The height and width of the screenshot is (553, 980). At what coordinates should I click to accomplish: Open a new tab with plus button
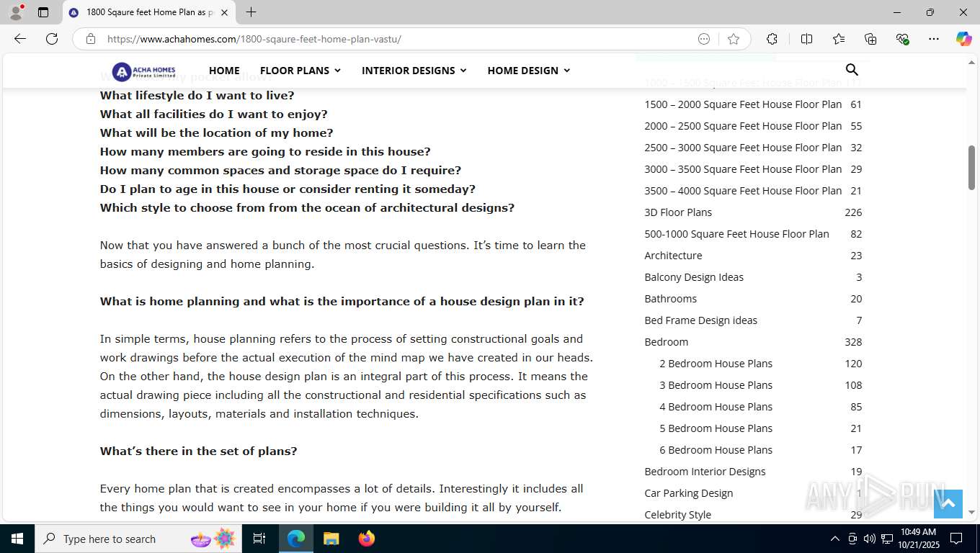click(251, 12)
